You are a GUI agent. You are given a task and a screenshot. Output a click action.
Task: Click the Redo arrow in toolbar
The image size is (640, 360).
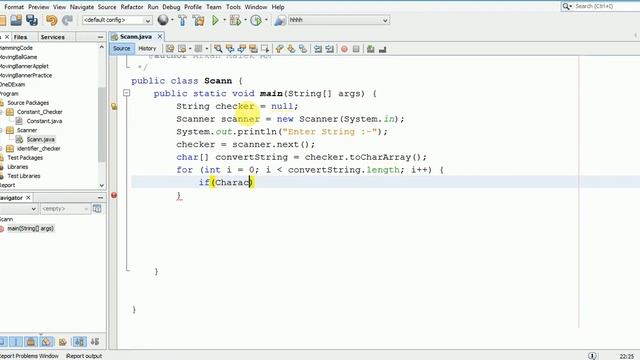click(67, 20)
